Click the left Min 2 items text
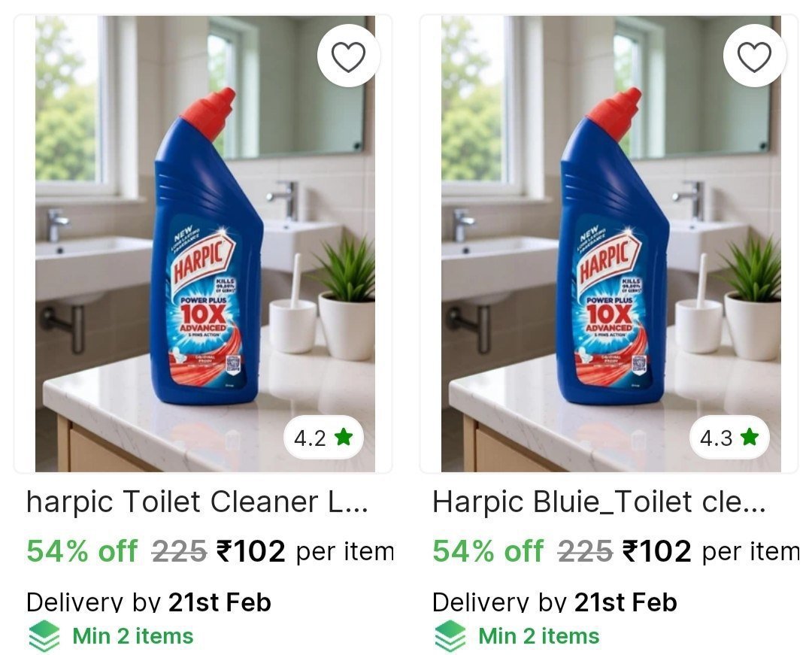 pyautogui.click(x=133, y=636)
